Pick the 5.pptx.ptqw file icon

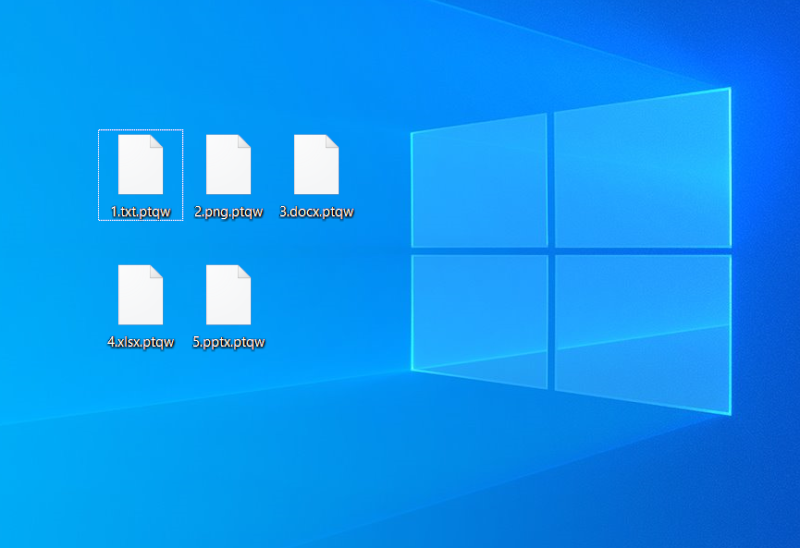[x=228, y=294]
